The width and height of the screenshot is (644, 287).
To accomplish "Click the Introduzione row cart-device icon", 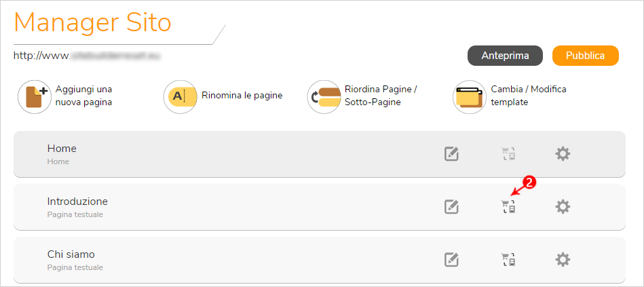I will (508, 206).
